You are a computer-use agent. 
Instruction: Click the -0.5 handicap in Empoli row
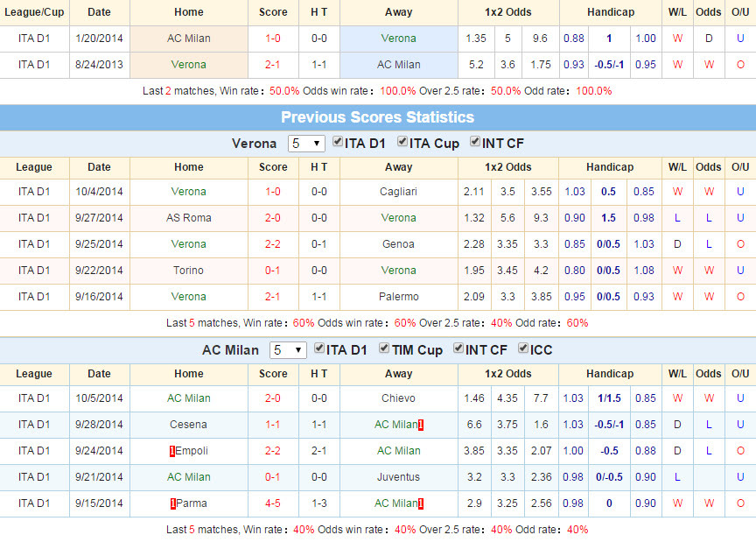click(x=609, y=451)
